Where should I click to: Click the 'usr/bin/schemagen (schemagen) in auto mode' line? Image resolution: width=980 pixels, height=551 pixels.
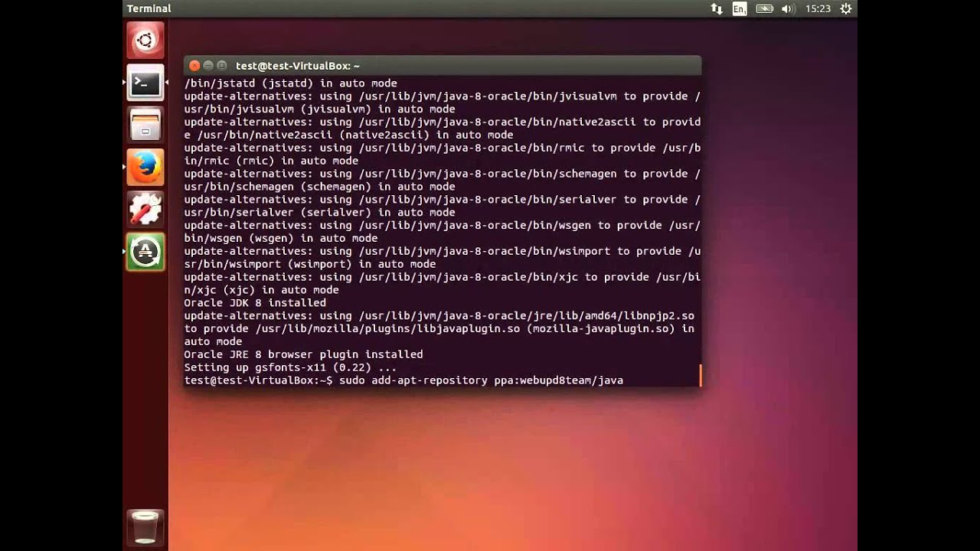(319, 187)
